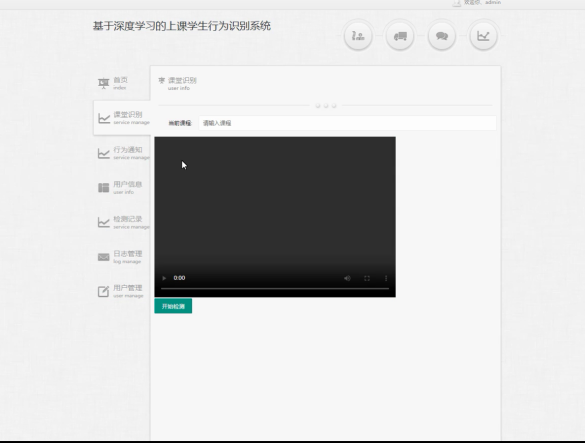Image resolution: width=586 pixels, height=444 pixels.
Task: Click the system title 基于深度学习的上课学生行为识别系统
Action: point(182,26)
